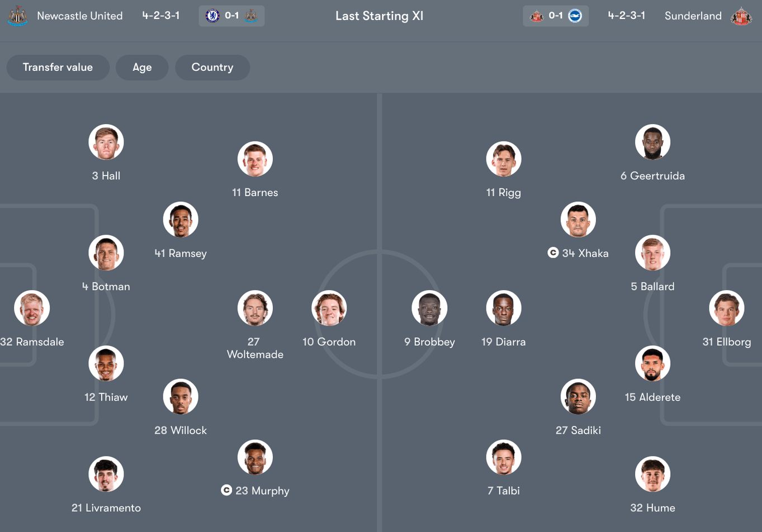Open player profile for 34 Xhaka
The height and width of the screenshot is (532, 762).
pos(578,219)
